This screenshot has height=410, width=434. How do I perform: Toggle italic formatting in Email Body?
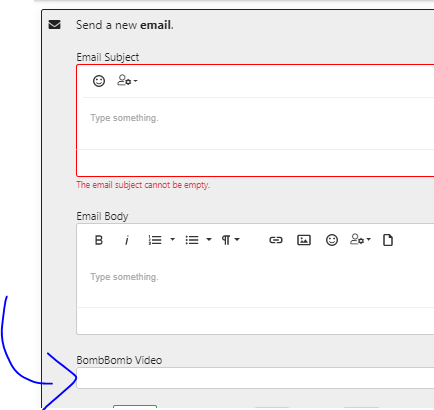coord(127,240)
